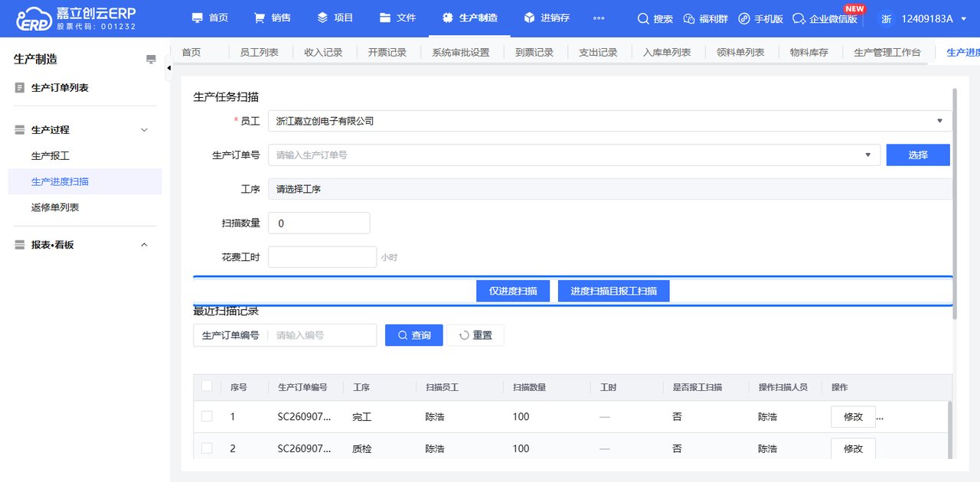The width and height of the screenshot is (980, 482).
Task: Open 生产报工 in sidebar
Action: point(51,156)
